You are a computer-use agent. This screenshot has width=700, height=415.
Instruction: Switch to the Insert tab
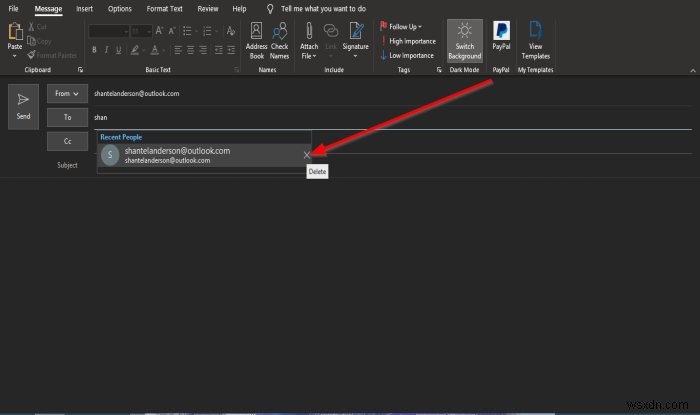point(84,8)
